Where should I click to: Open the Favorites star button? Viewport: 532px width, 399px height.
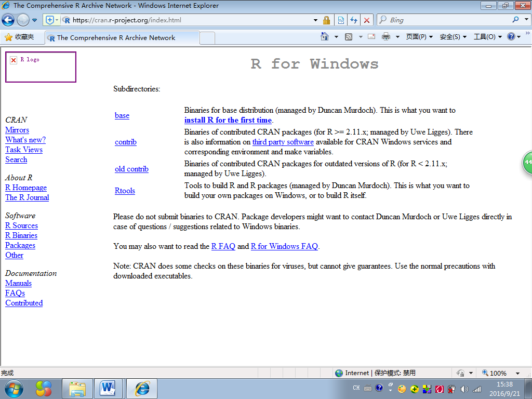(x=20, y=37)
